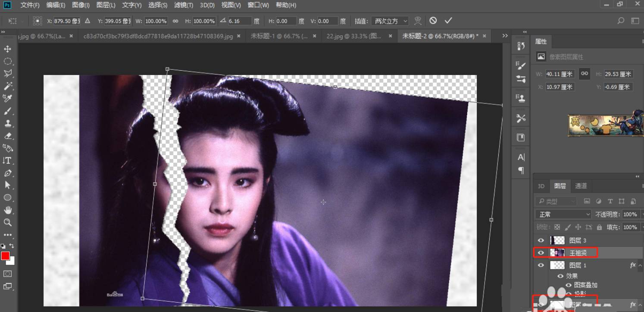The width and height of the screenshot is (644, 312).
Task: Open the extra tools ellipsis menu
Action: 7,235
